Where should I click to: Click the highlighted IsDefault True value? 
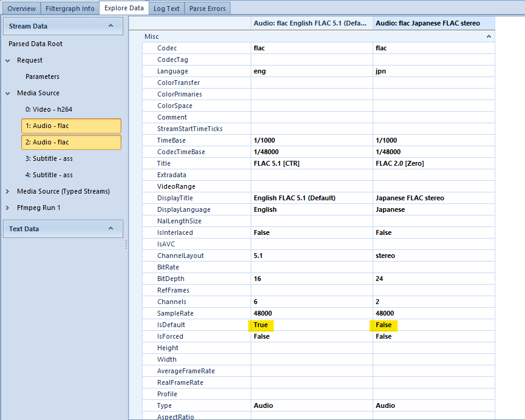261,325
